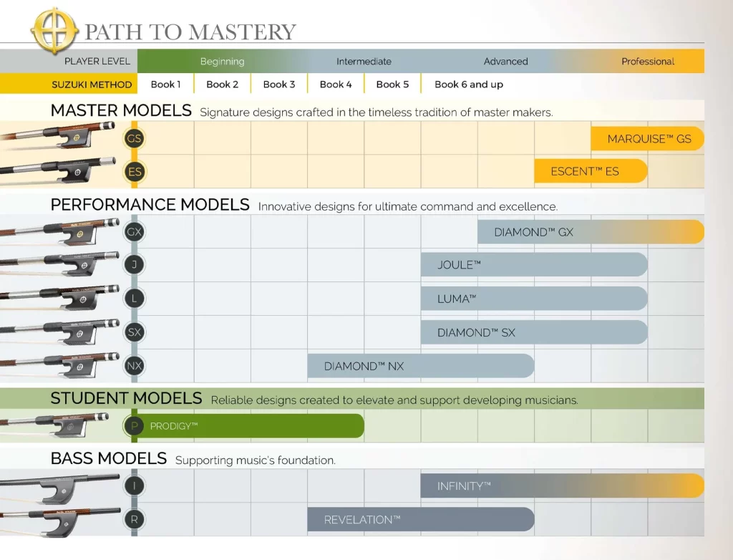Image resolution: width=733 pixels, height=560 pixels.
Task: Click the Book 2 column header
Action: (222, 85)
